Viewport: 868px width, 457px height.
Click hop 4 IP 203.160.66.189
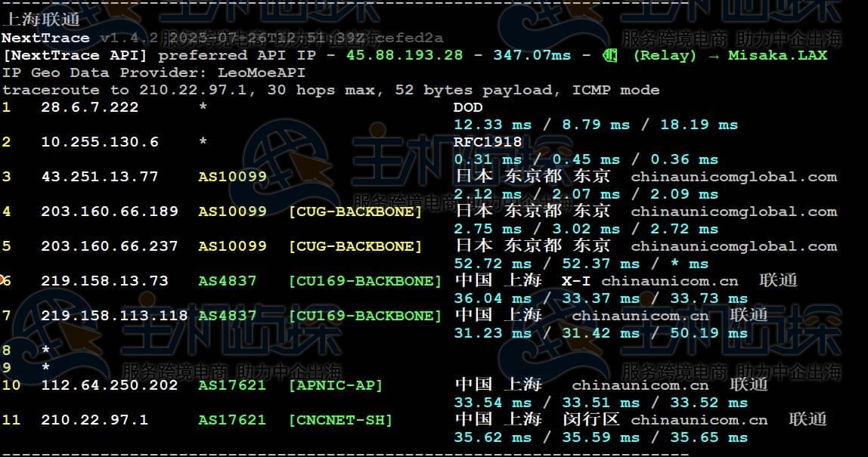point(110,212)
